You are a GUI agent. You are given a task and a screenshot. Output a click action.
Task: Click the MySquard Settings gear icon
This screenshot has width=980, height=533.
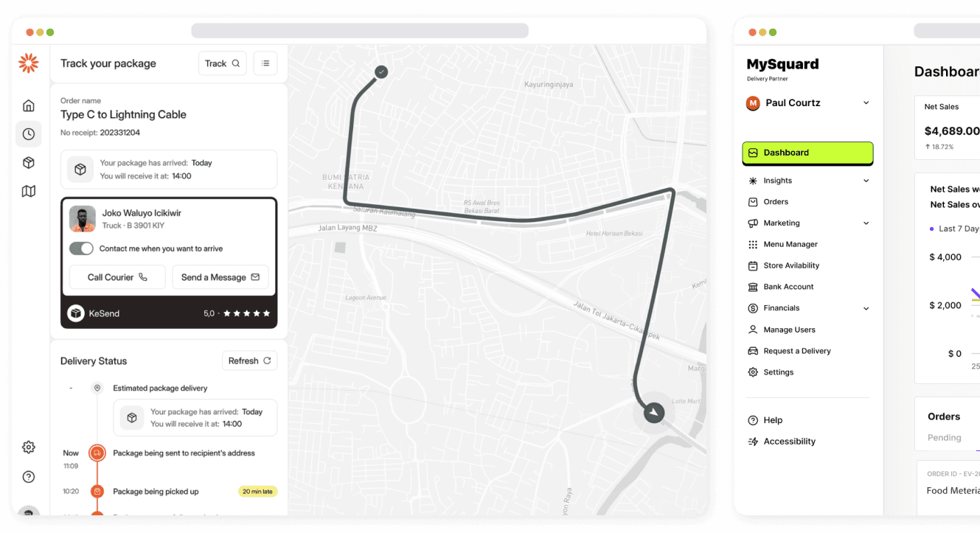753,372
